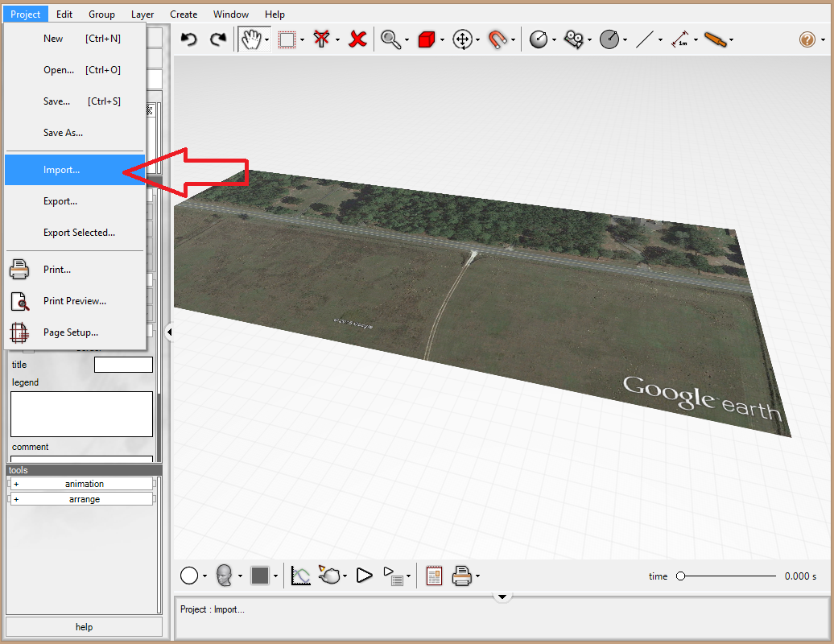Select the move arrows tool

462,40
